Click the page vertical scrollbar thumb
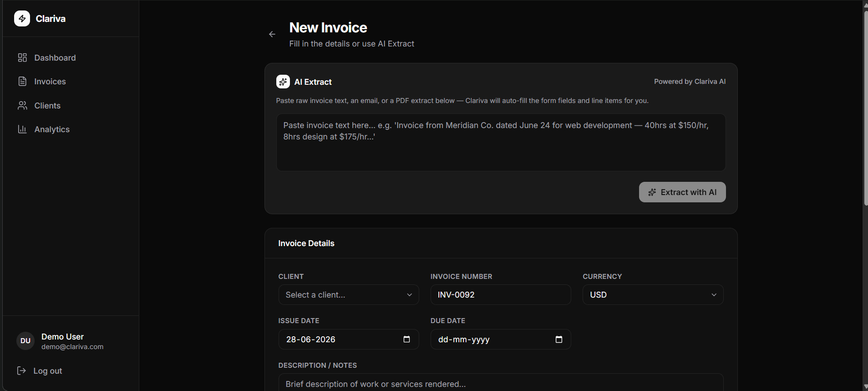The width and height of the screenshot is (868, 391). click(x=865, y=108)
